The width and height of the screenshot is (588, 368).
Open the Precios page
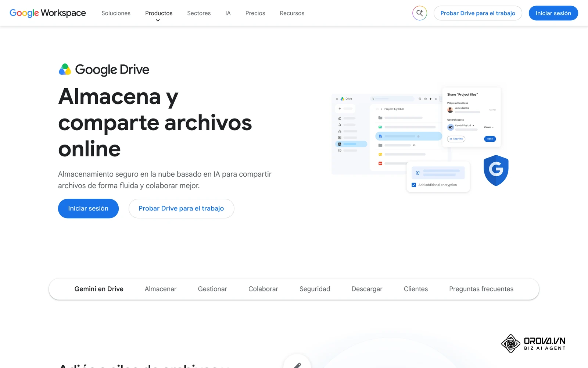tap(255, 13)
